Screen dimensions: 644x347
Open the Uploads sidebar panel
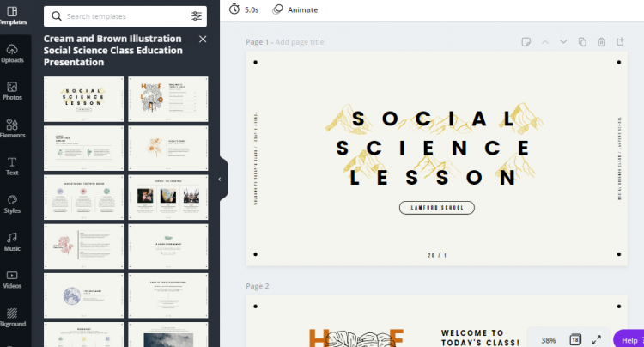[13, 53]
